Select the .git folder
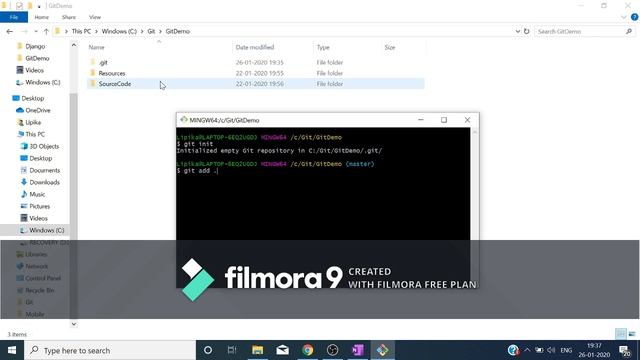 (x=103, y=62)
